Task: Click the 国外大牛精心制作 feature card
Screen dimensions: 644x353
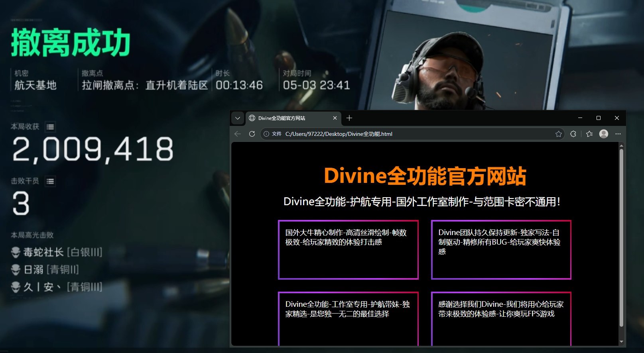Action: coord(348,250)
